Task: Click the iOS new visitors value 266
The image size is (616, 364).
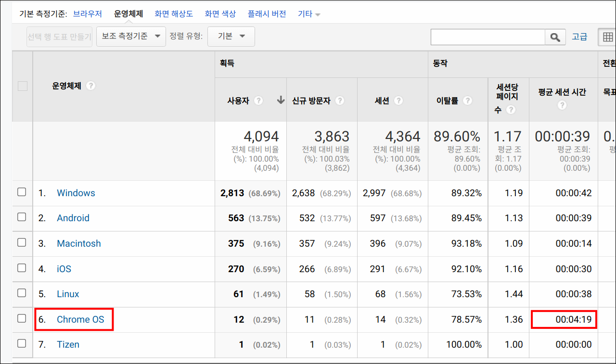Action: point(307,269)
